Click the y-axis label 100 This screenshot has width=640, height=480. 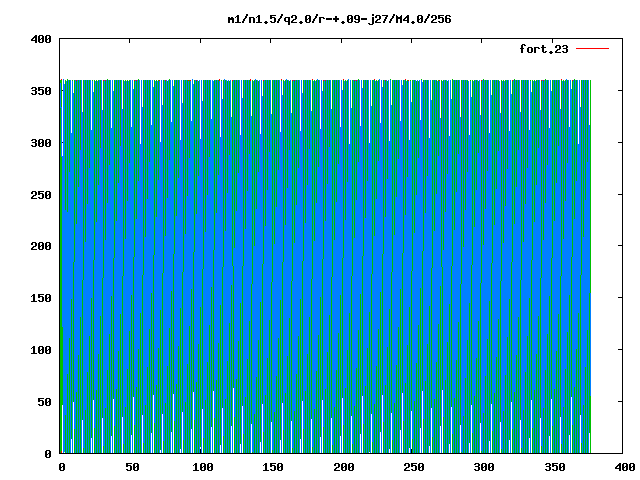41,350
